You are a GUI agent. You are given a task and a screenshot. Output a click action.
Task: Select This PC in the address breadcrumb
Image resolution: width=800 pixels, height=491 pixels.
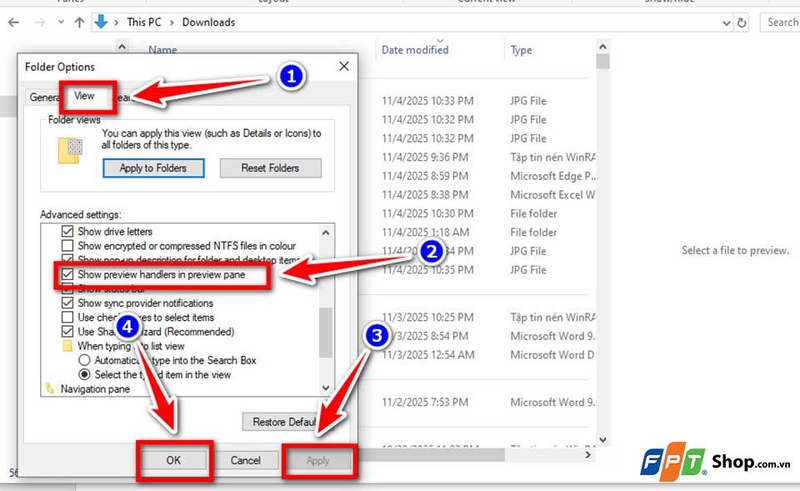coord(144,22)
